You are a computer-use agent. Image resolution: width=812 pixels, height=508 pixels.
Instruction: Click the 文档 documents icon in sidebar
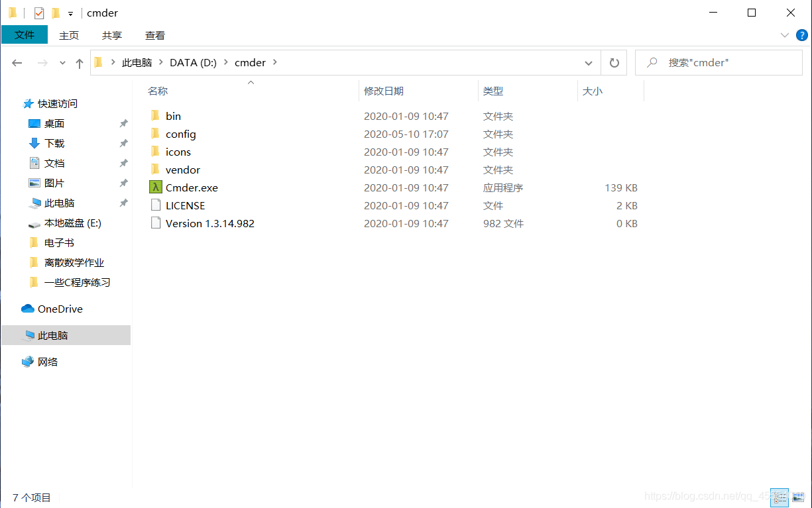coord(34,163)
